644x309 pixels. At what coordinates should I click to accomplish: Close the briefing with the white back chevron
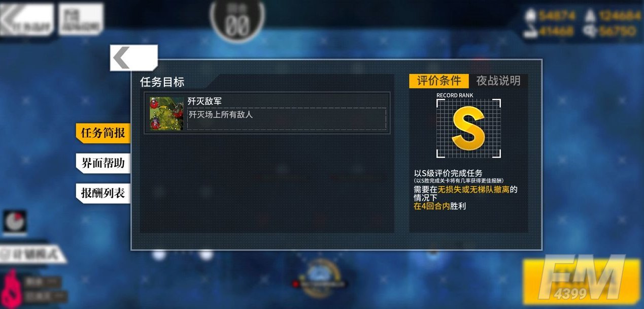[133, 58]
